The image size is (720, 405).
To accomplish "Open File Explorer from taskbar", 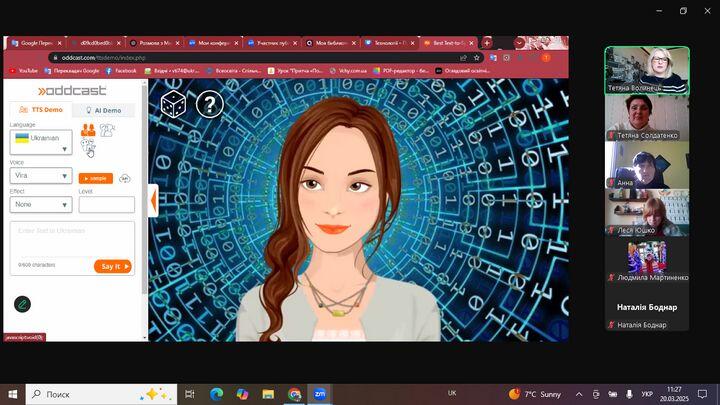I will tap(268, 394).
